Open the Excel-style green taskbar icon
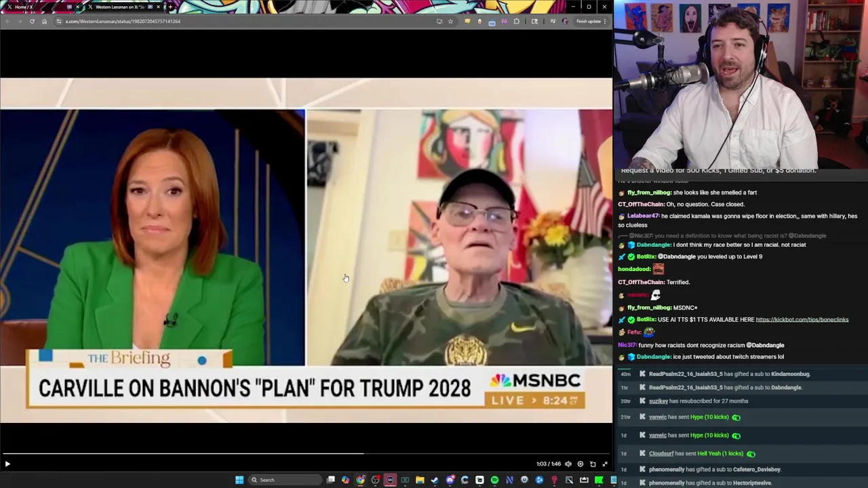Screen dimensions: 868x488 405,480
